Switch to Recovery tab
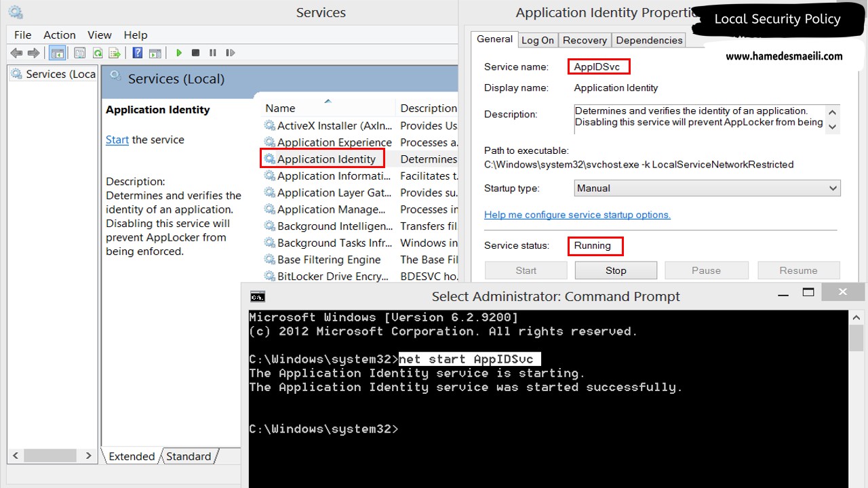Image resolution: width=868 pixels, height=488 pixels. click(x=585, y=40)
